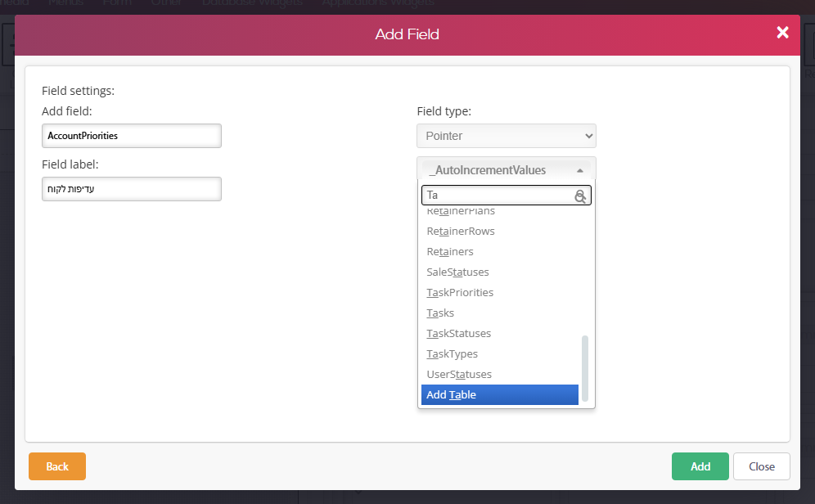Select Retainers from the list

point(499,251)
